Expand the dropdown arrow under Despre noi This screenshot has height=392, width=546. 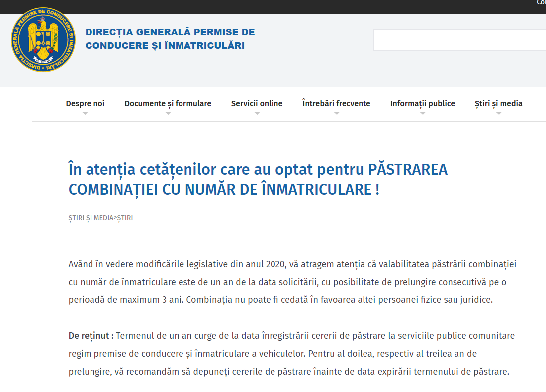[x=85, y=113]
